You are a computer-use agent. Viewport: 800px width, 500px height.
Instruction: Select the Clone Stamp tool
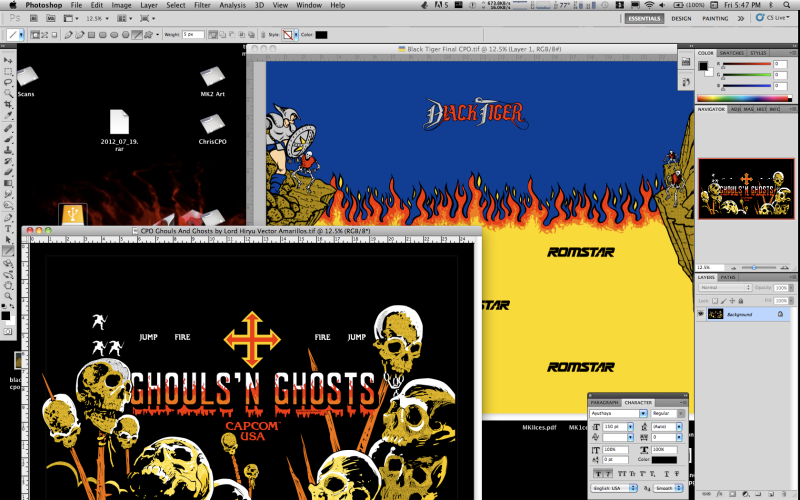pos(8,150)
